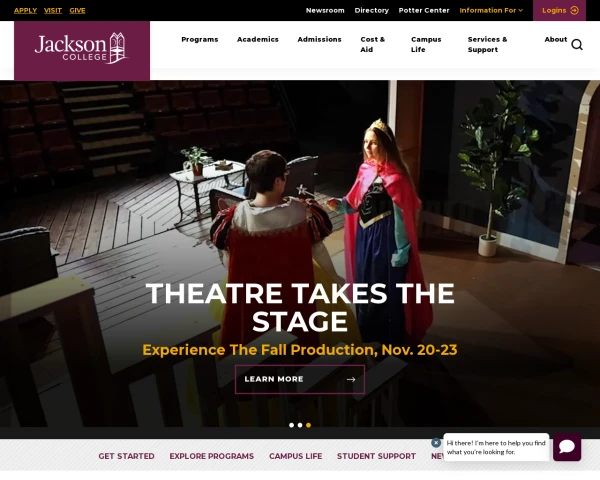Go to the Newsroom page
Image resolution: width=600 pixels, height=480 pixels.
click(325, 10)
